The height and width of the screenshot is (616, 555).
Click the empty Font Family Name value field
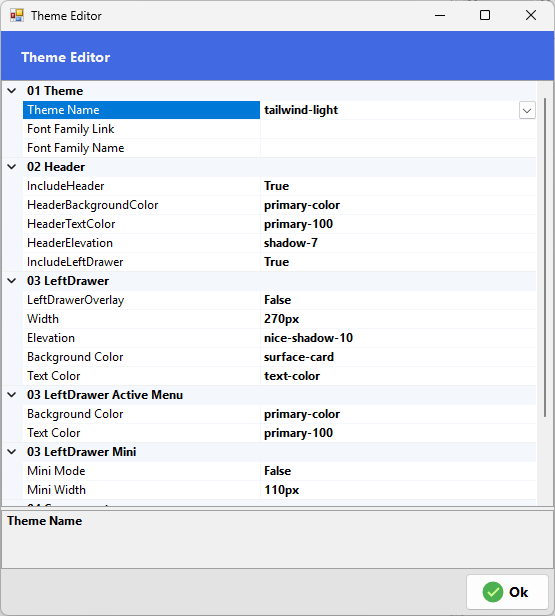(x=398, y=148)
